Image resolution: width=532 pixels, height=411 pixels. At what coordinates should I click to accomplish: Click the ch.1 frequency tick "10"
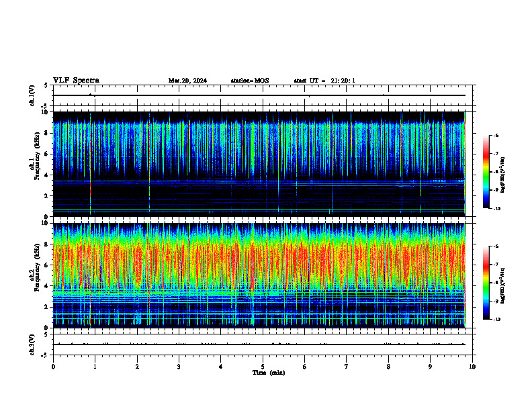coord(45,112)
